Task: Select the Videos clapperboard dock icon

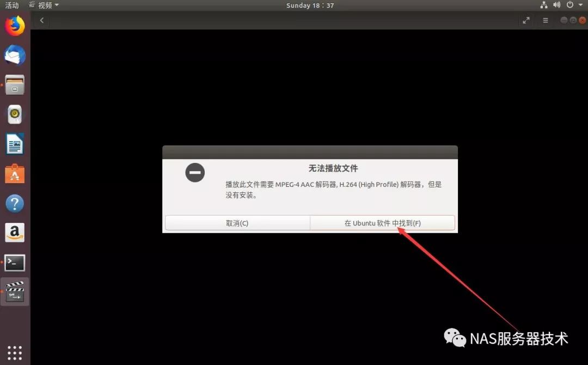Action: tap(15, 292)
